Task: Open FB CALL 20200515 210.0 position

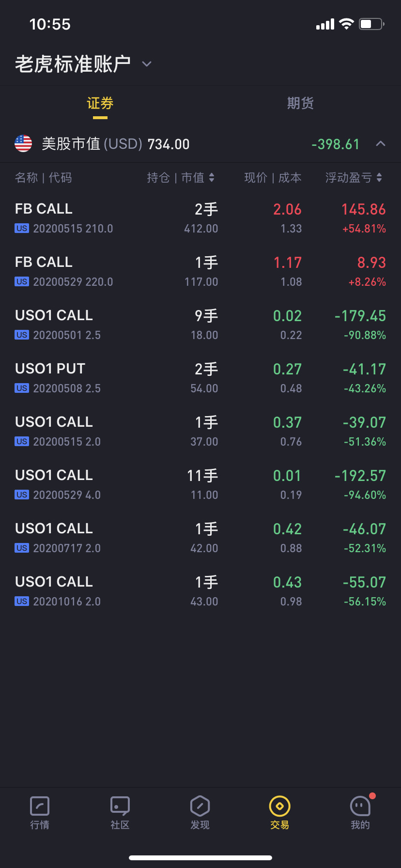Action: (200, 218)
